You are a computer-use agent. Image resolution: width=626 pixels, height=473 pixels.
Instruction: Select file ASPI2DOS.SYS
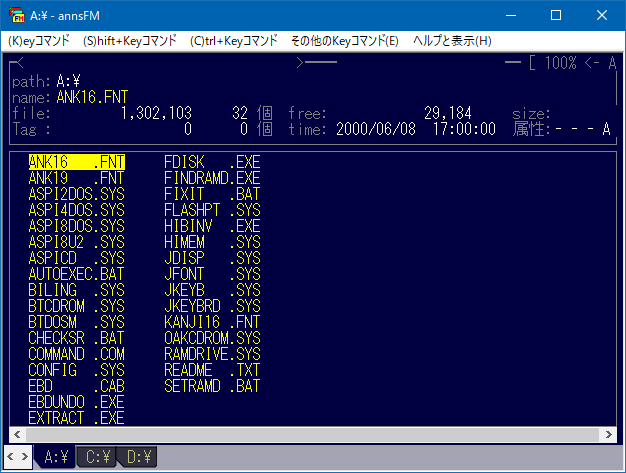click(77, 194)
